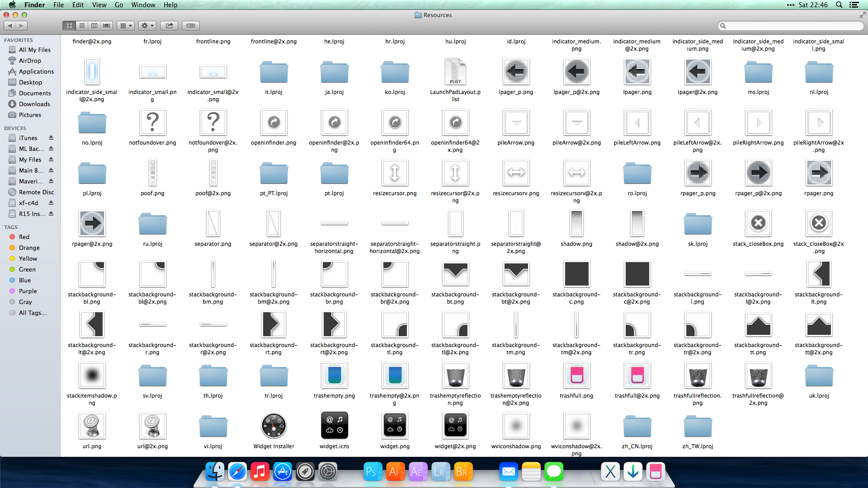Open the View menu

click(x=99, y=5)
